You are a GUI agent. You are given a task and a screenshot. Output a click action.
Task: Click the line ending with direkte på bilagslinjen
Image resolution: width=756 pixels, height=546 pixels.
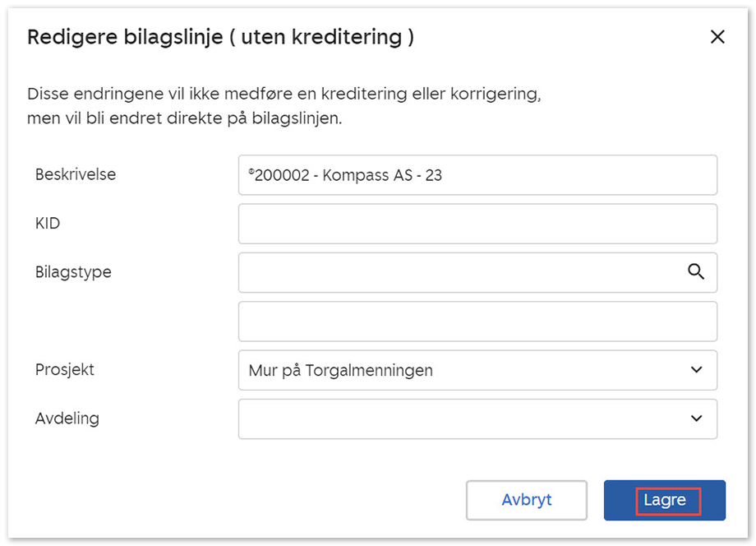tap(184, 118)
